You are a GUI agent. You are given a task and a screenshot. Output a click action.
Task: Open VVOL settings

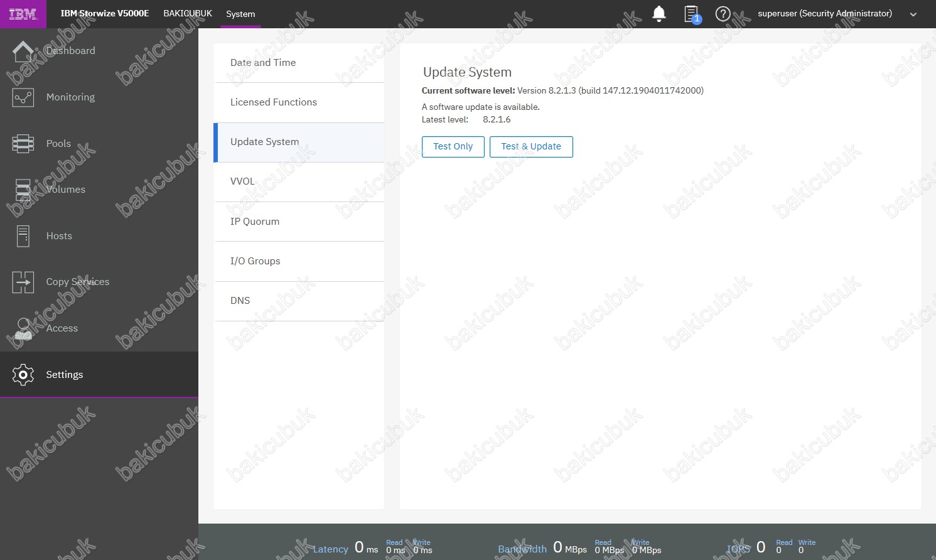tap(299, 181)
